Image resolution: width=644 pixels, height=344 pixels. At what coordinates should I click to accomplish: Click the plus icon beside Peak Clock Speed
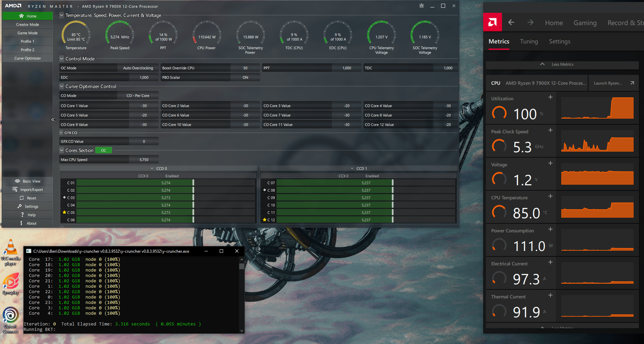[x=550, y=130]
